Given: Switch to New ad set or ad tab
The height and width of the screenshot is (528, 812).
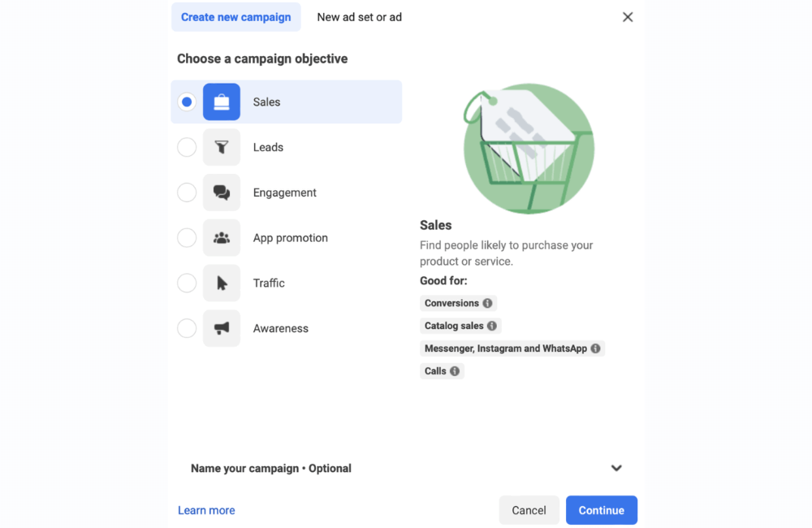Looking at the screenshot, I should pyautogui.click(x=359, y=17).
